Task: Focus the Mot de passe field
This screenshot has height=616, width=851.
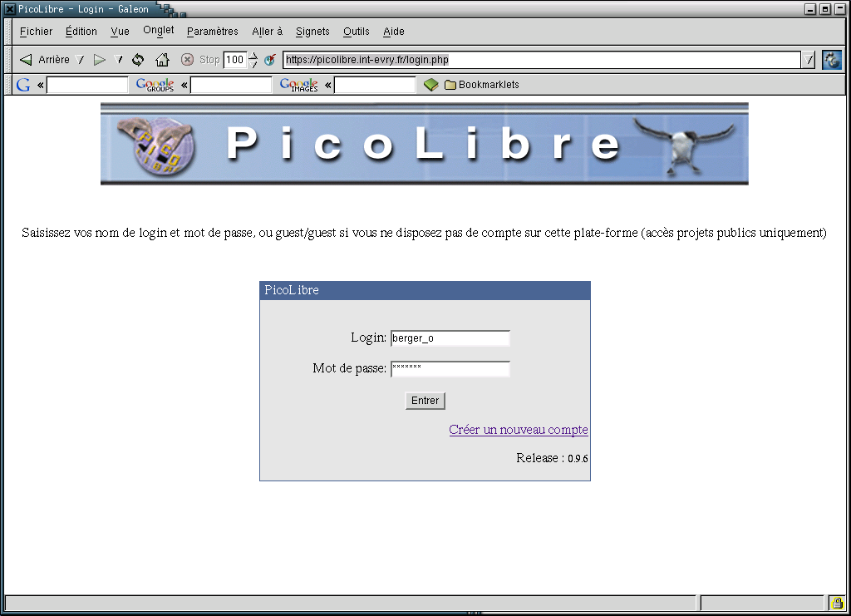Action: [450, 369]
